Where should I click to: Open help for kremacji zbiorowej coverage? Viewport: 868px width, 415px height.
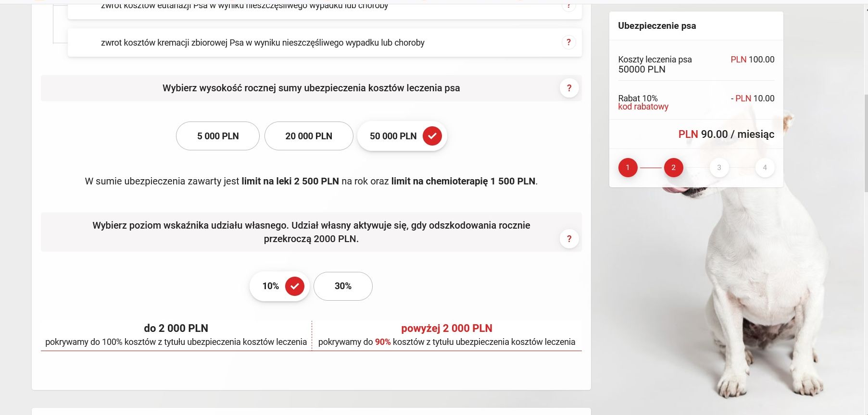tap(568, 42)
